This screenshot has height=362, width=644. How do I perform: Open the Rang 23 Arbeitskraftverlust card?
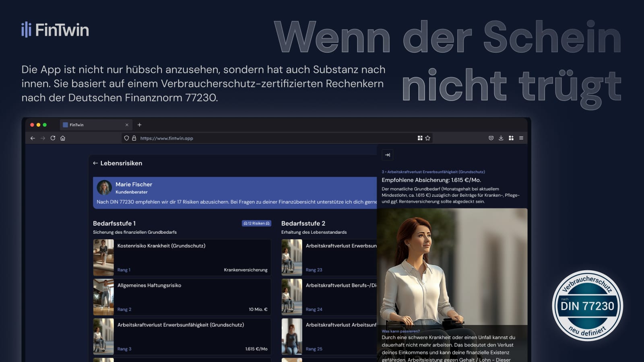click(329, 257)
